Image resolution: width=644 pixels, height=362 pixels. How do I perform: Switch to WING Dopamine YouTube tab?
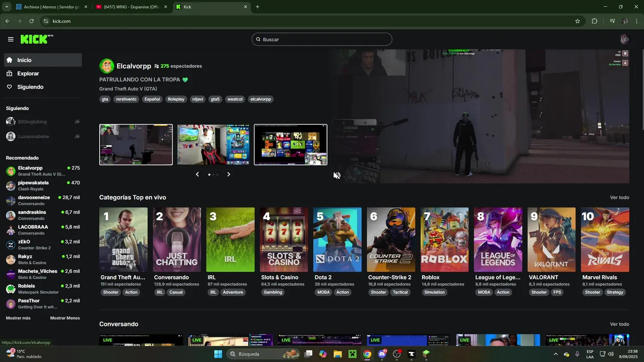[132, 7]
